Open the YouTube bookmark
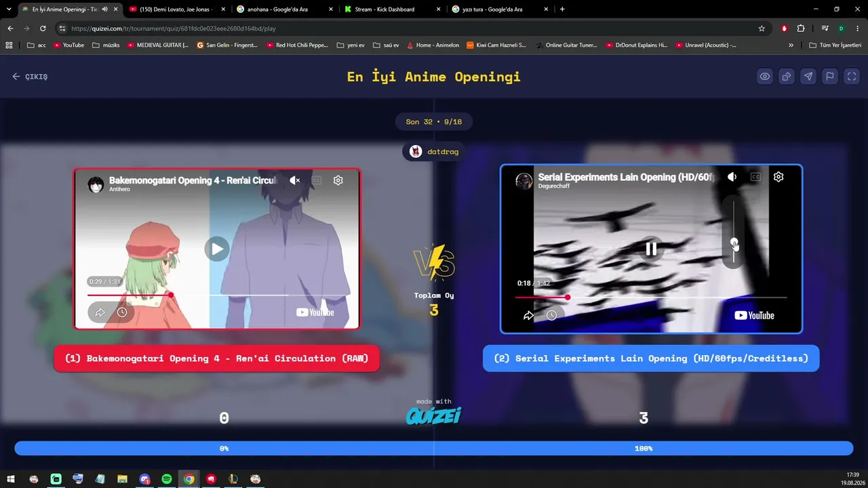Viewport: 868px width, 488px height. click(68, 45)
